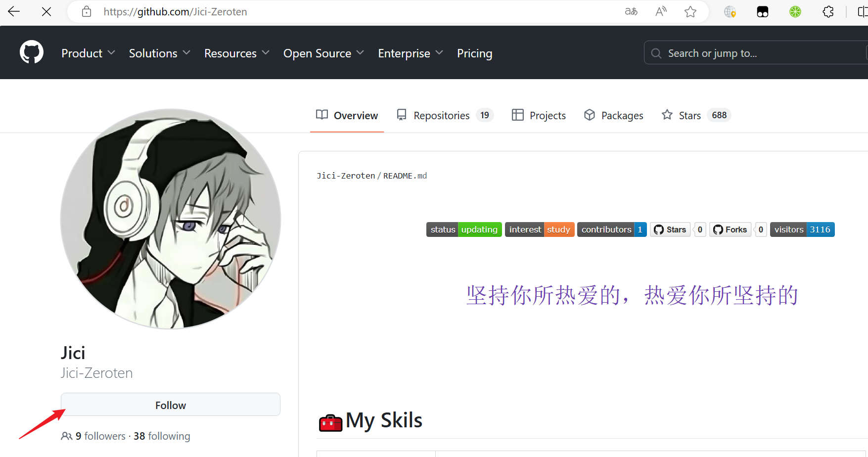
Task: Go back with the browser back arrow
Action: [14, 11]
